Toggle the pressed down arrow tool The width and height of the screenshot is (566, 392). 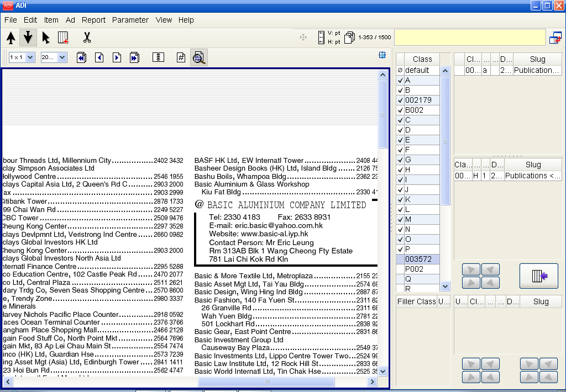pos(28,38)
